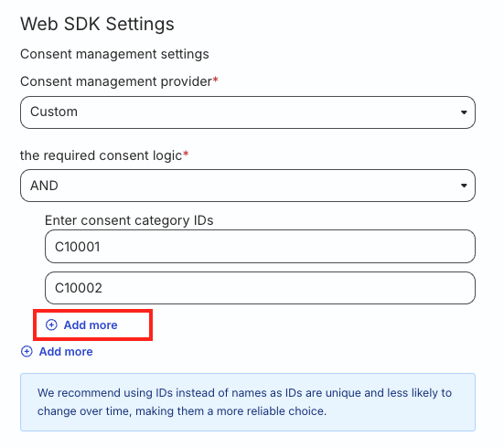Click the Web SDK Settings heading
This screenshot has height=447, width=504.
97,24
